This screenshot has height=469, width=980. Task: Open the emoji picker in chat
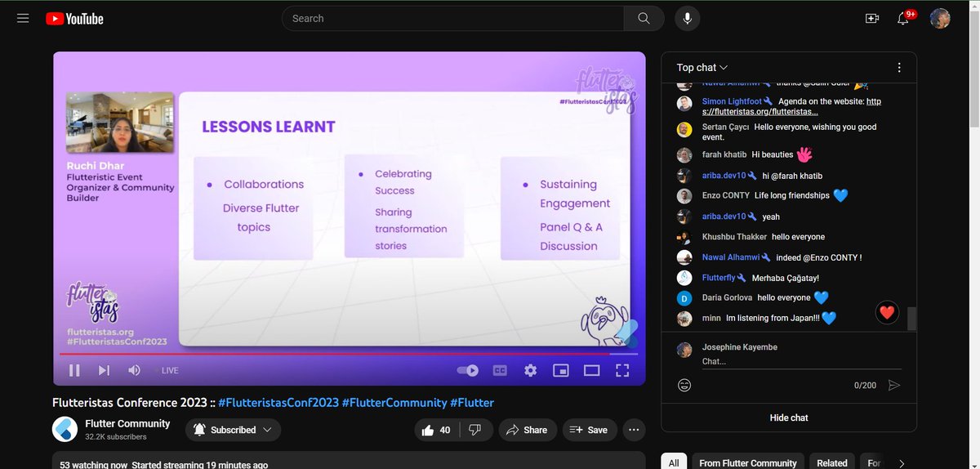coord(684,385)
